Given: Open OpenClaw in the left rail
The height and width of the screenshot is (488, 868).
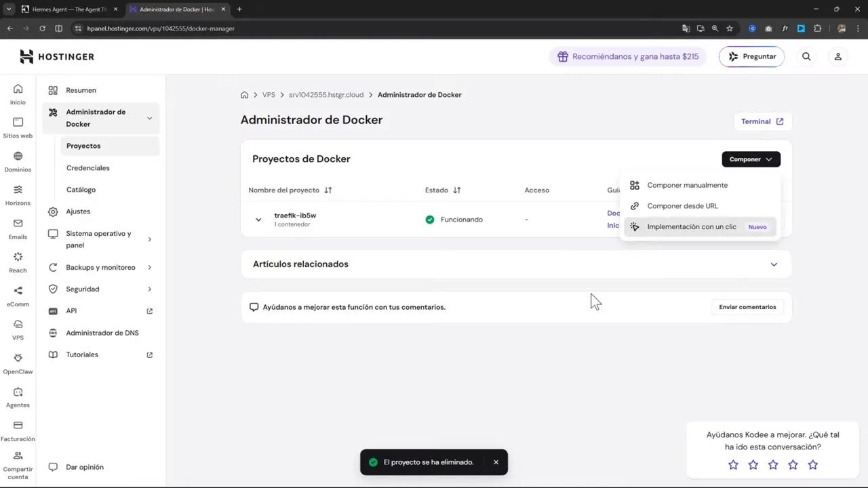Looking at the screenshot, I should coord(18,363).
